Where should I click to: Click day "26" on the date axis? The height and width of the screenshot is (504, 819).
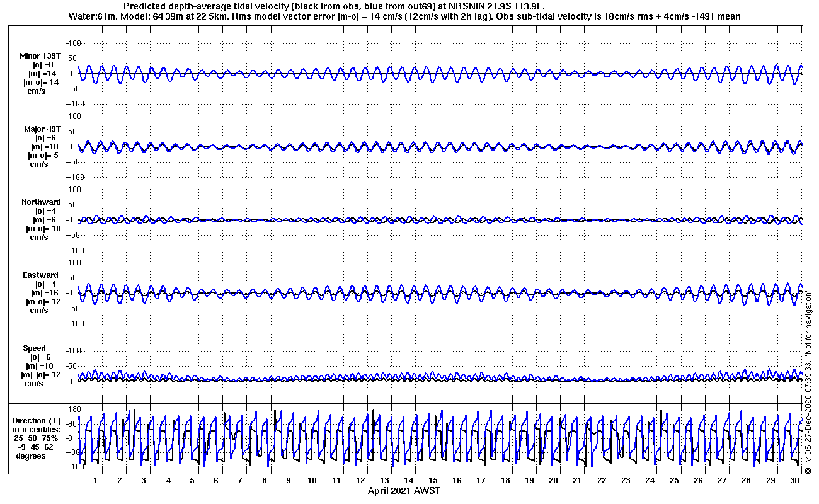point(698,481)
